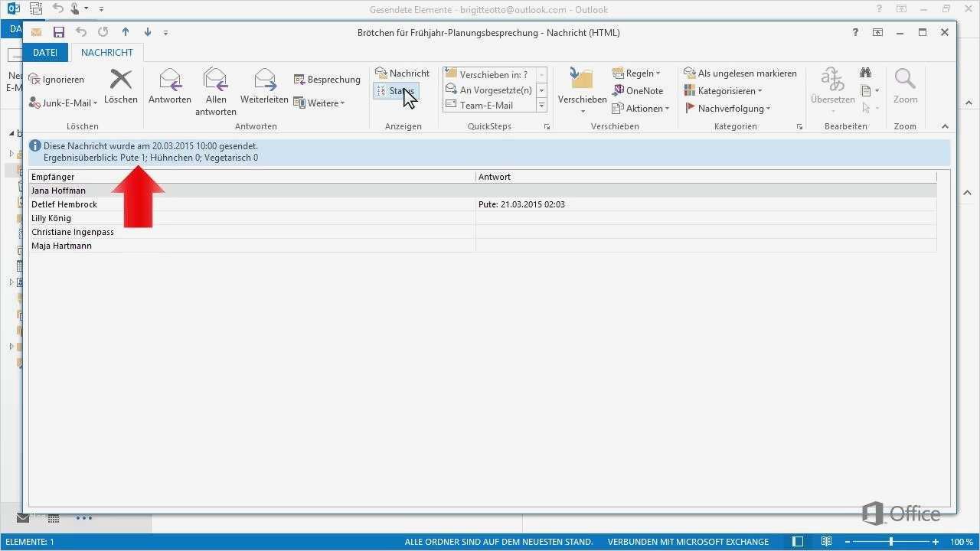The image size is (980, 551).
Task: Mark the message as Junk-E-Mail
Action: 63,103
